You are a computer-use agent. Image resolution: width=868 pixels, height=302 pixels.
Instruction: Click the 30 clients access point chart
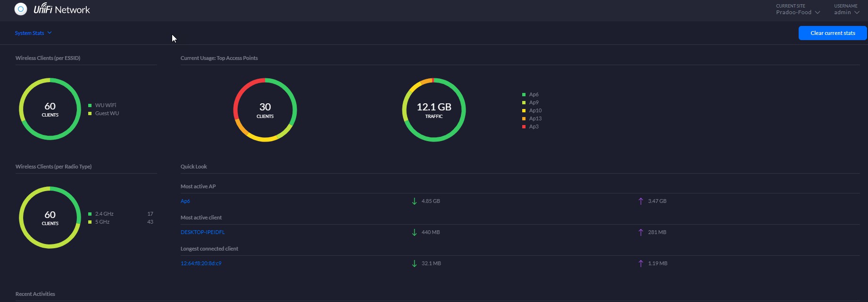point(265,110)
